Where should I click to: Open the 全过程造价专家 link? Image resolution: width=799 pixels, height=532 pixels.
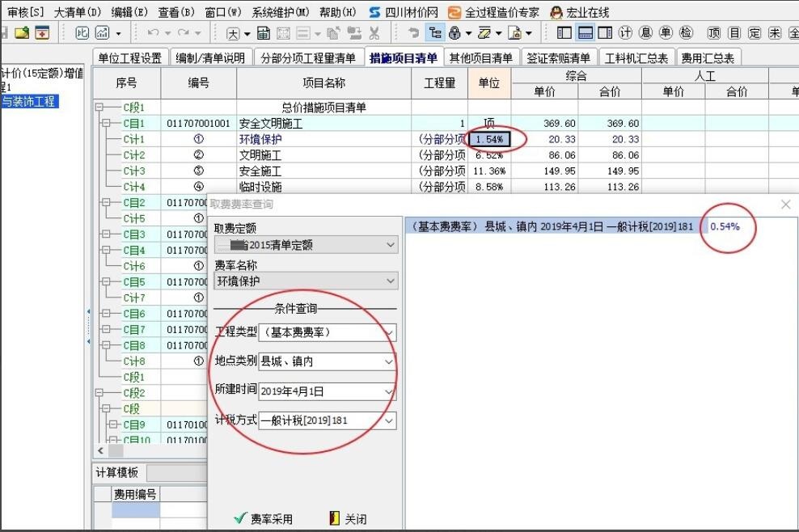coord(494,12)
